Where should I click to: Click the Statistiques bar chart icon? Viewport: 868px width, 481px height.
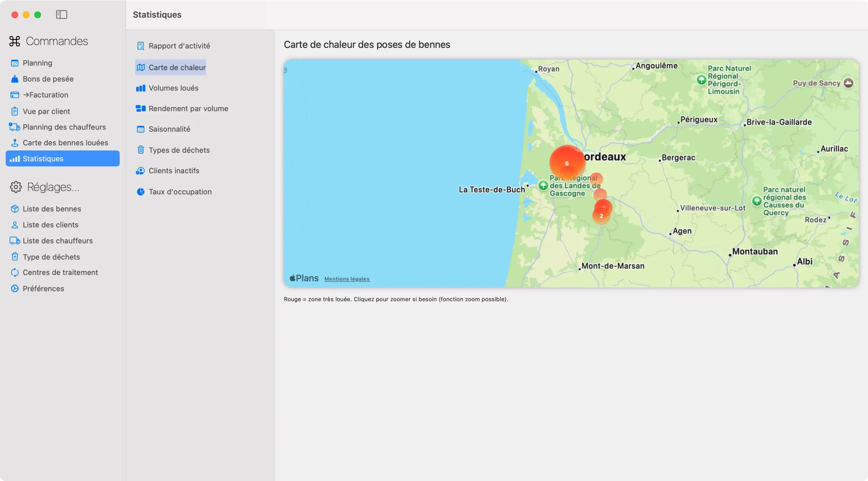point(15,159)
